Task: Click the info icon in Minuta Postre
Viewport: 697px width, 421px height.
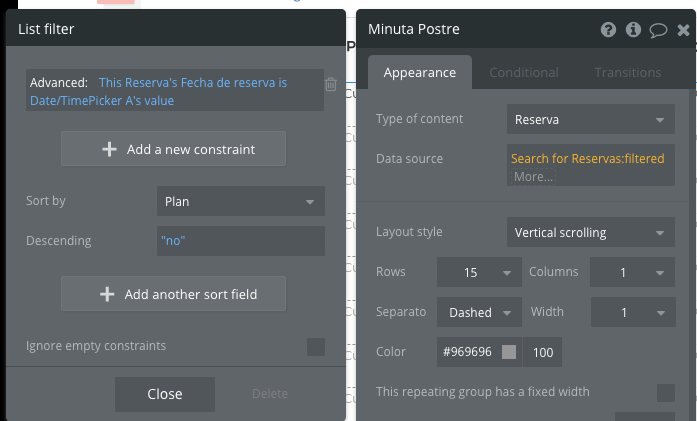Action: (633, 30)
